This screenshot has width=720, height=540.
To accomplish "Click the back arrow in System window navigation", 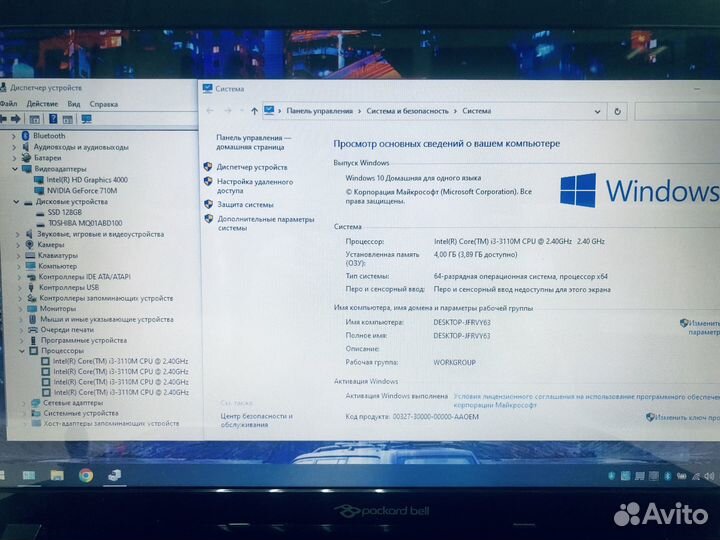I will tap(210, 111).
